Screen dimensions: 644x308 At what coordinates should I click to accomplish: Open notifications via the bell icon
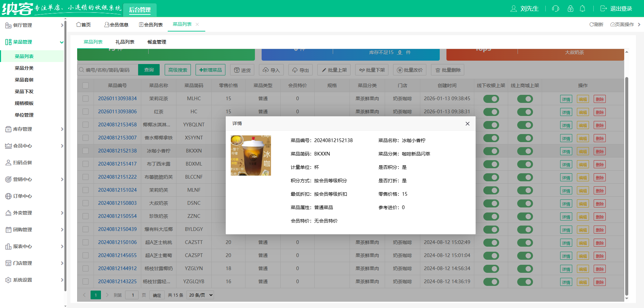tap(583, 9)
